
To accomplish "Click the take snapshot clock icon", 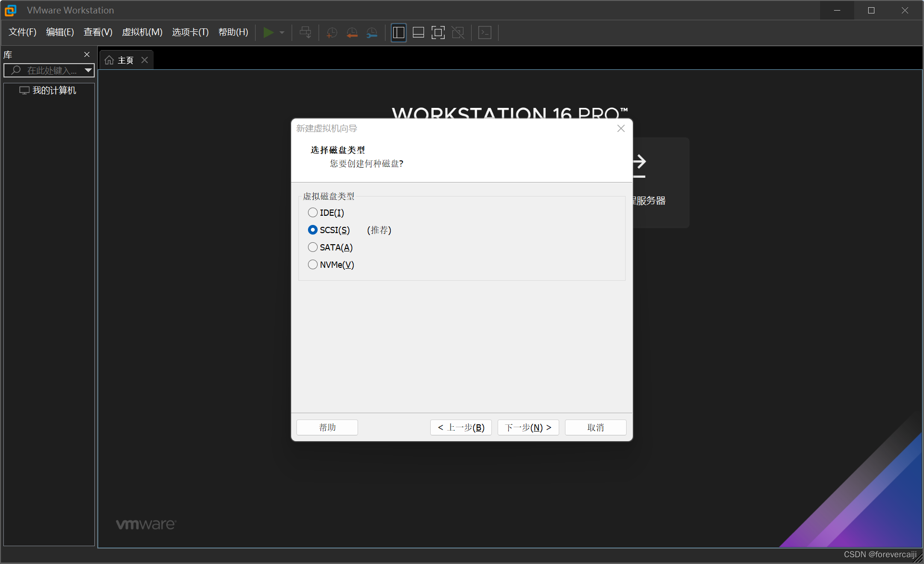I will 332,33.
